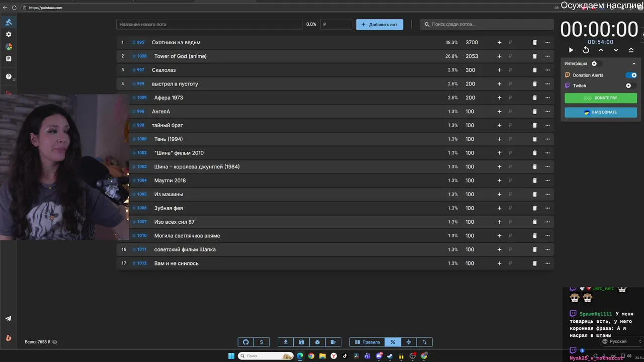644x362 pixels.
Task: Click the dollar sign support button
Action: pyautogui.click(x=262, y=342)
